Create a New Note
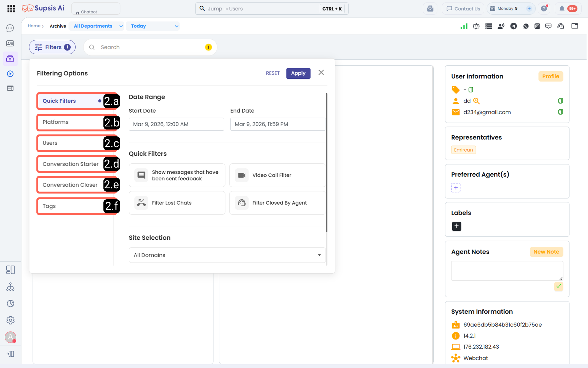 point(546,252)
